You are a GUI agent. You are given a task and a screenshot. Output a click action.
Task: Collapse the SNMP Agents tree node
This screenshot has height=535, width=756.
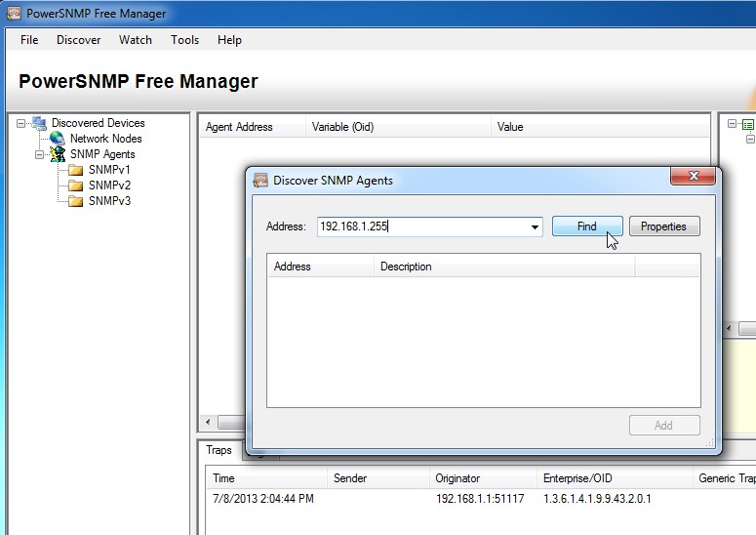point(39,155)
